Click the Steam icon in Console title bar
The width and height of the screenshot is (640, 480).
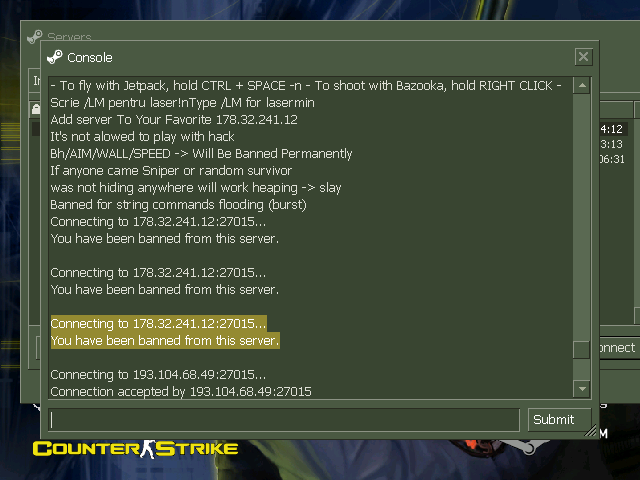(x=55, y=58)
